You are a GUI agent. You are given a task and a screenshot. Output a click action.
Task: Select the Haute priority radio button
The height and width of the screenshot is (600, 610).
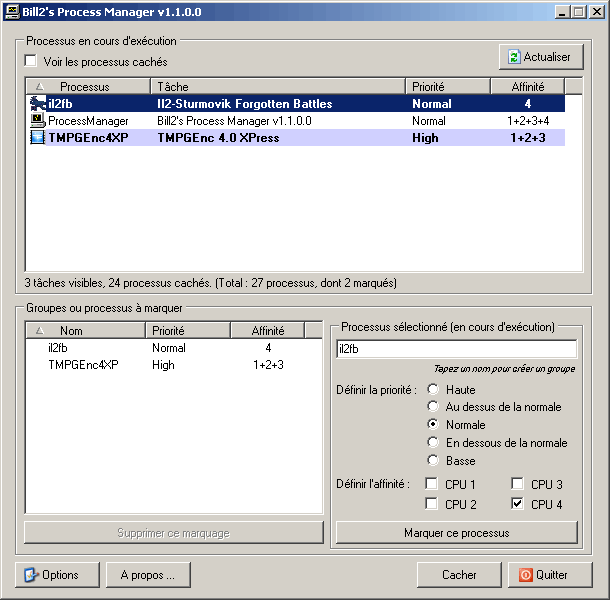[x=433, y=389]
